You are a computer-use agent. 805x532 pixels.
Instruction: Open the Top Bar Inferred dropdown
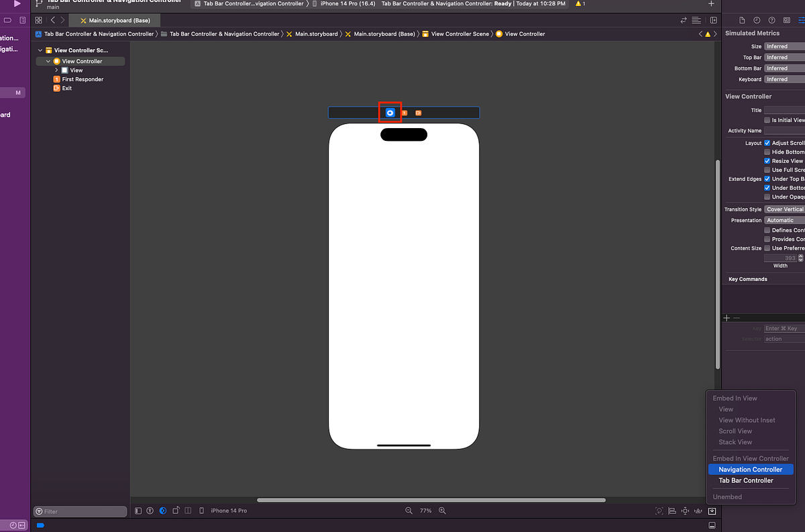click(782, 57)
